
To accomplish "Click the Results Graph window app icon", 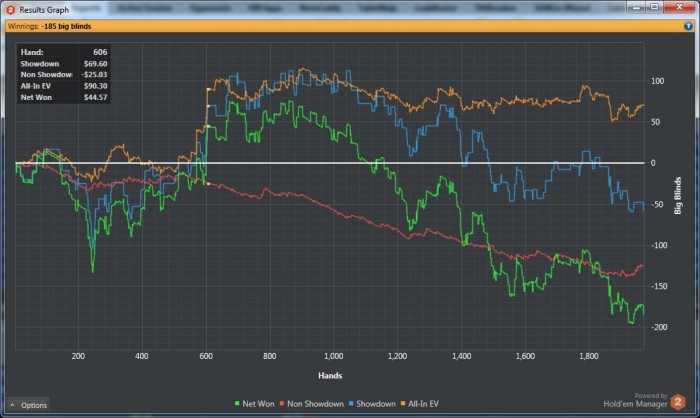I will (11, 9).
